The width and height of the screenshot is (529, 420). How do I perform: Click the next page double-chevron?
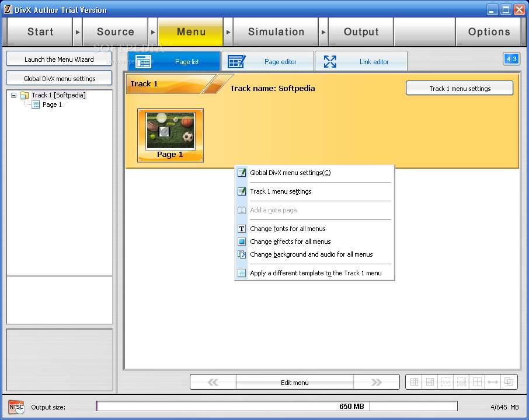pyautogui.click(x=376, y=382)
